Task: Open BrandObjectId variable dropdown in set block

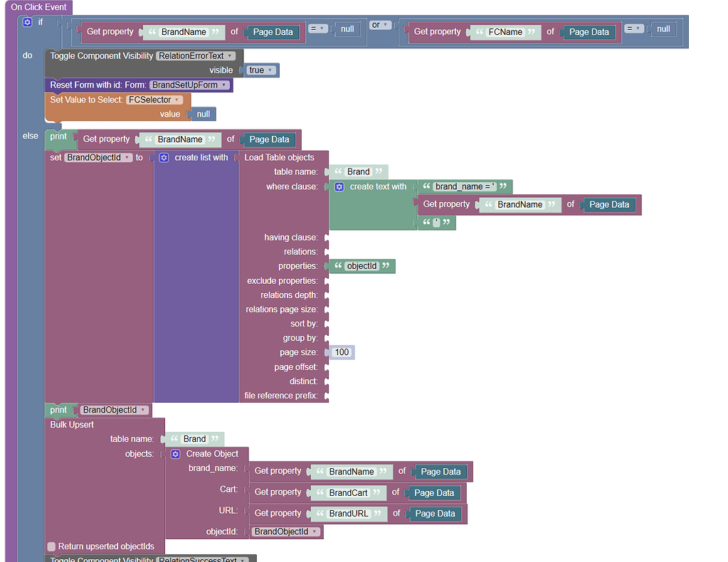Action: click(x=98, y=157)
